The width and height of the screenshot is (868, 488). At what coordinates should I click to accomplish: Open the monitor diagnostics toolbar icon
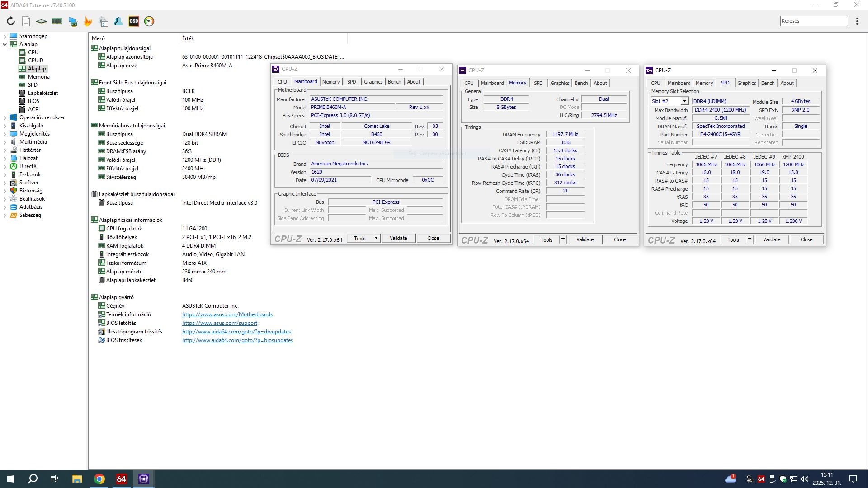(x=72, y=21)
